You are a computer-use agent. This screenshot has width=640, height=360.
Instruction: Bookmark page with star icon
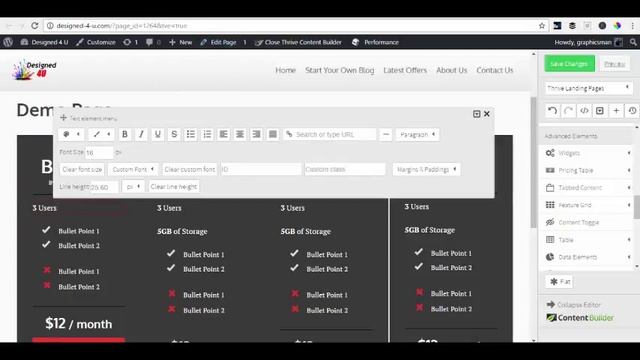pos(542,26)
